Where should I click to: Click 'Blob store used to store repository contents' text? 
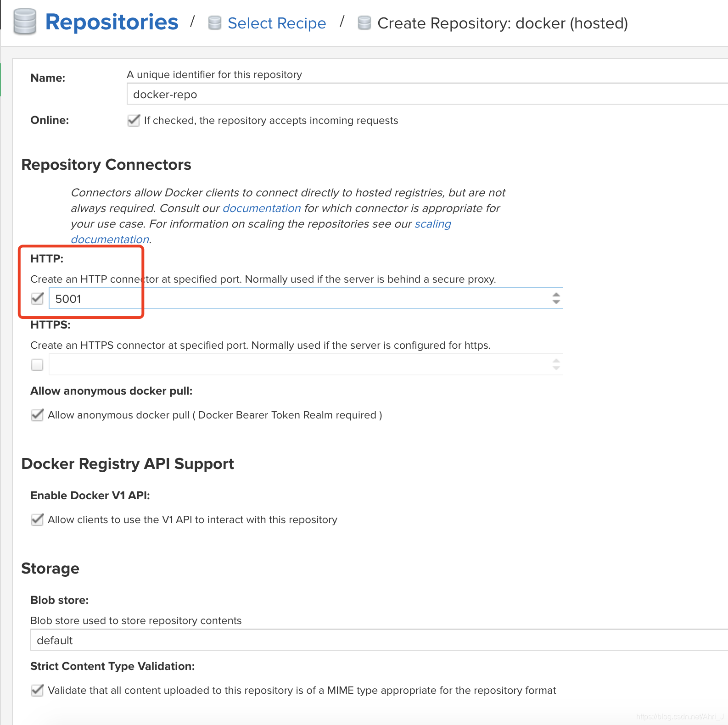(136, 620)
